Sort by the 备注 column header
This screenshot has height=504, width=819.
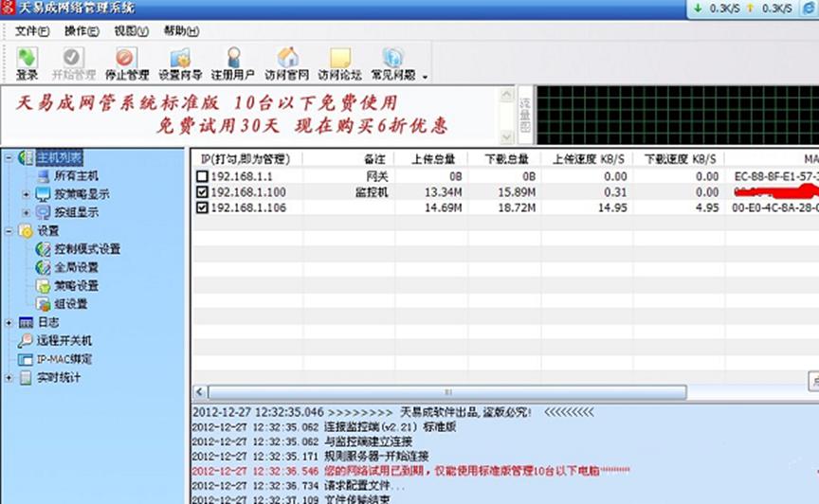coord(349,159)
